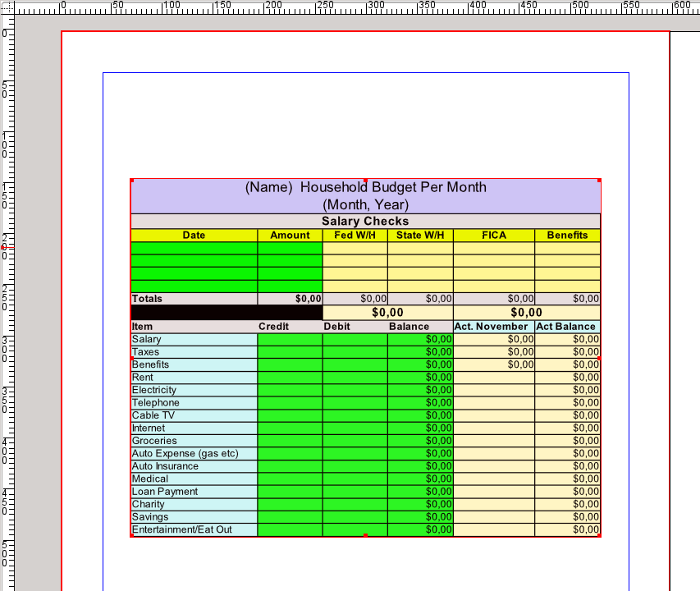Click the Benefits header in Salary Checks

coord(567,236)
